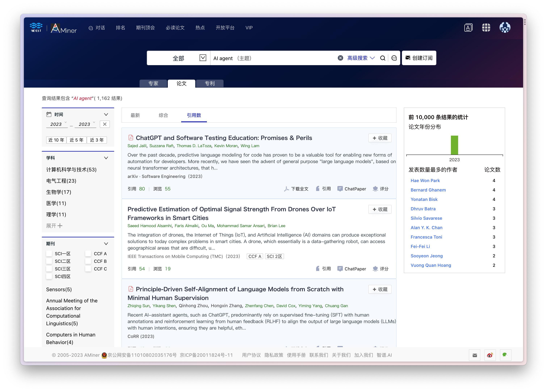This screenshot has height=392, width=547.
Task: Check the SCI一区 checkbox
Action: (49, 253)
